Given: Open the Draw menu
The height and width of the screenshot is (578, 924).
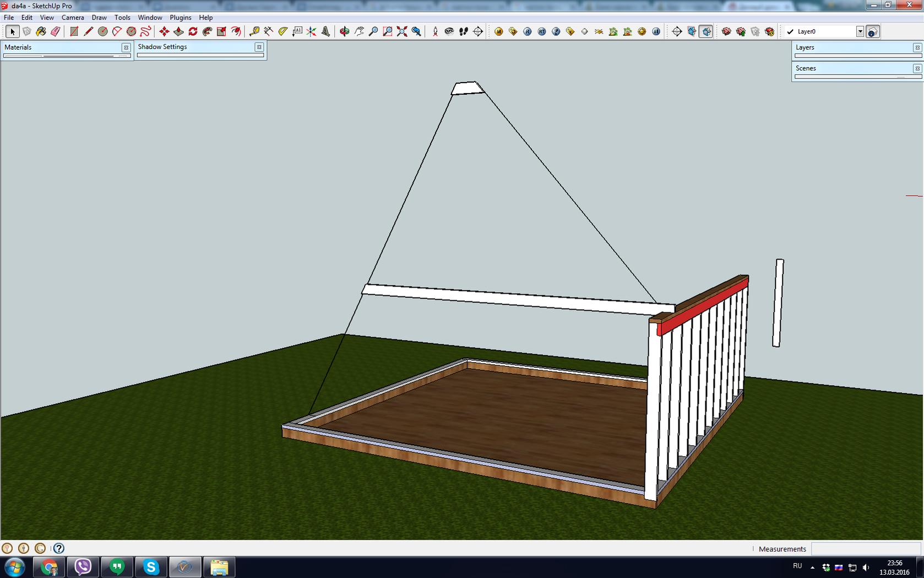Looking at the screenshot, I should [x=99, y=18].
